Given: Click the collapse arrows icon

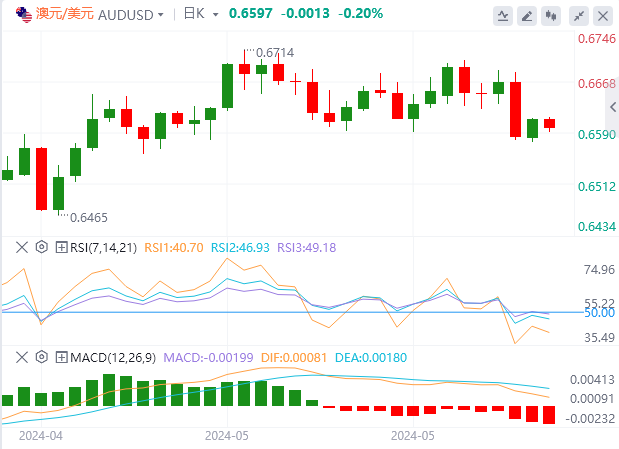Looking at the screenshot, I should coord(579,16).
